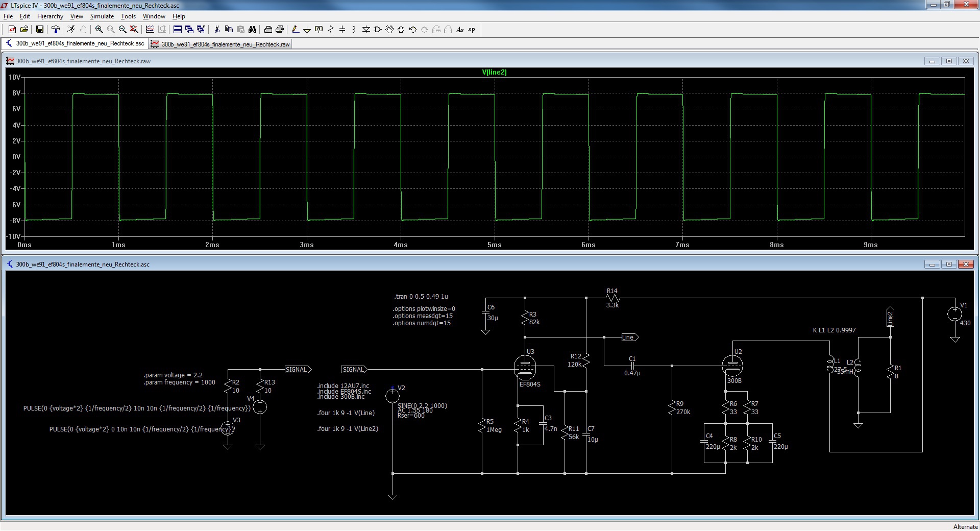Image resolution: width=980 pixels, height=531 pixels.
Task: Pick the Diode placement tool
Action: (x=366, y=30)
